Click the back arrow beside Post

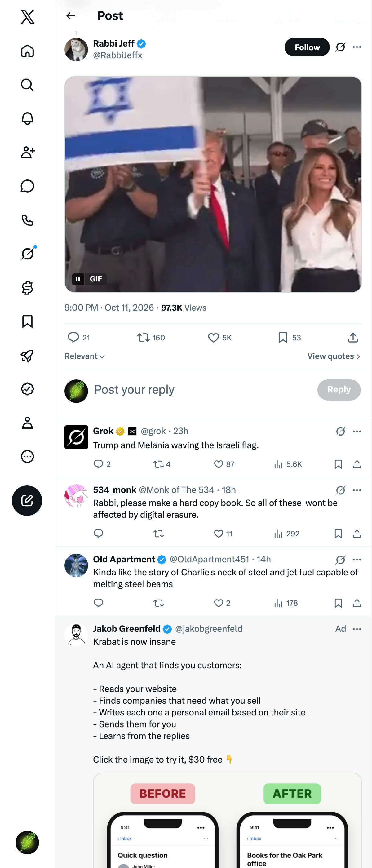point(70,16)
